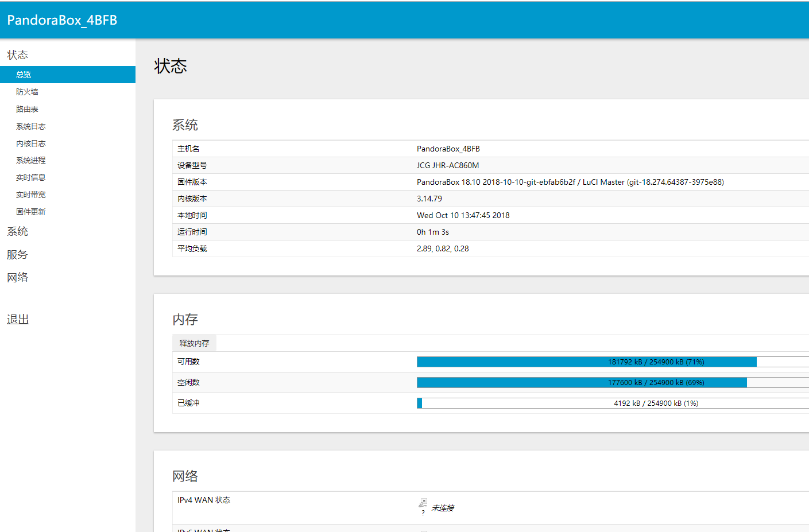Expand the 网络 sidebar section
The width and height of the screenshot is (809, 532).
coord(17,277)
